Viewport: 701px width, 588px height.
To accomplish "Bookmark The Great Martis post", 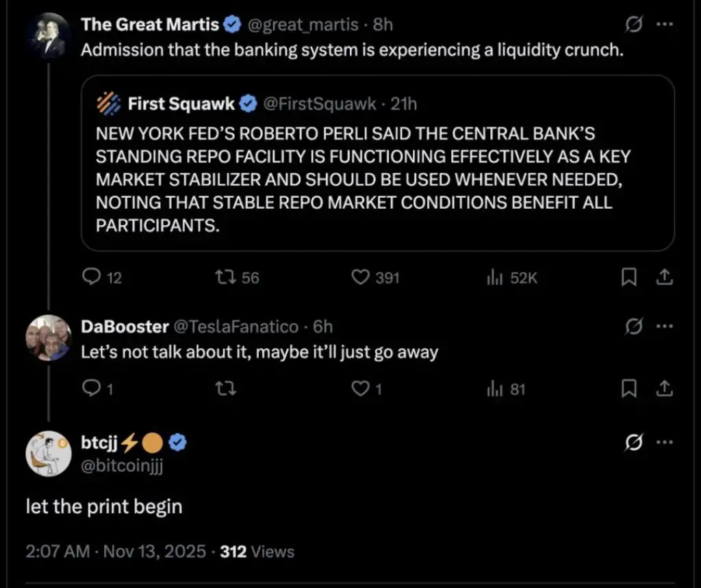I will click(630, 277).
